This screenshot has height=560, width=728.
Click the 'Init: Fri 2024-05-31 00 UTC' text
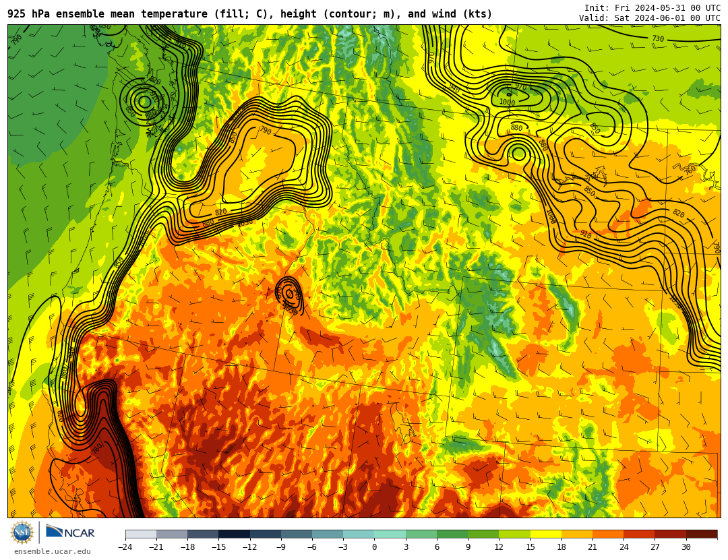click(x=653, y=8)
